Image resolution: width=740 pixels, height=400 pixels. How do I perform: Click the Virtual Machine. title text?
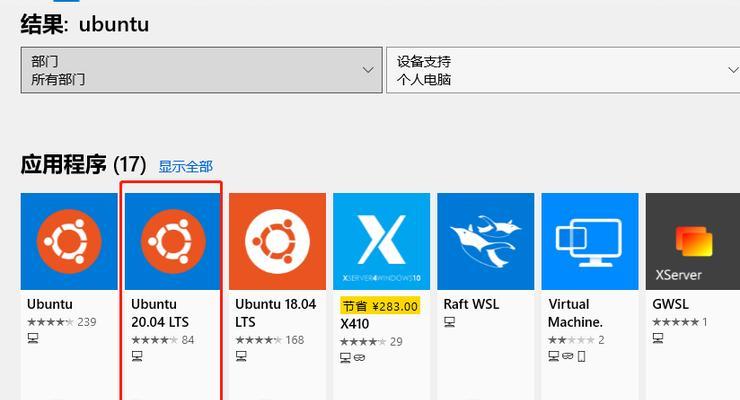pos(575,313)
